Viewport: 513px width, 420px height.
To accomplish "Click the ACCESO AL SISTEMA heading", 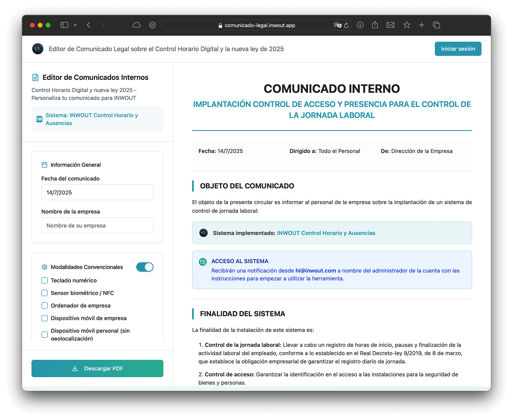I will 240,261.
